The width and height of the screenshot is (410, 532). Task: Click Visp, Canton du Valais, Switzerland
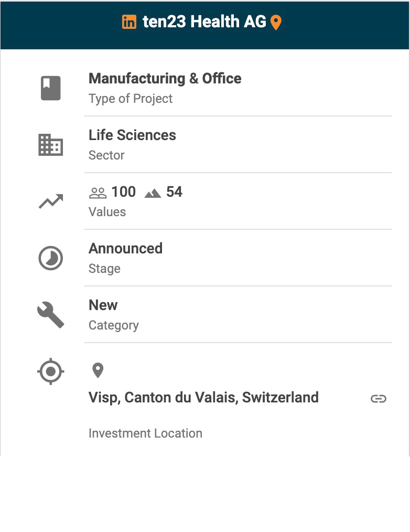203,398
